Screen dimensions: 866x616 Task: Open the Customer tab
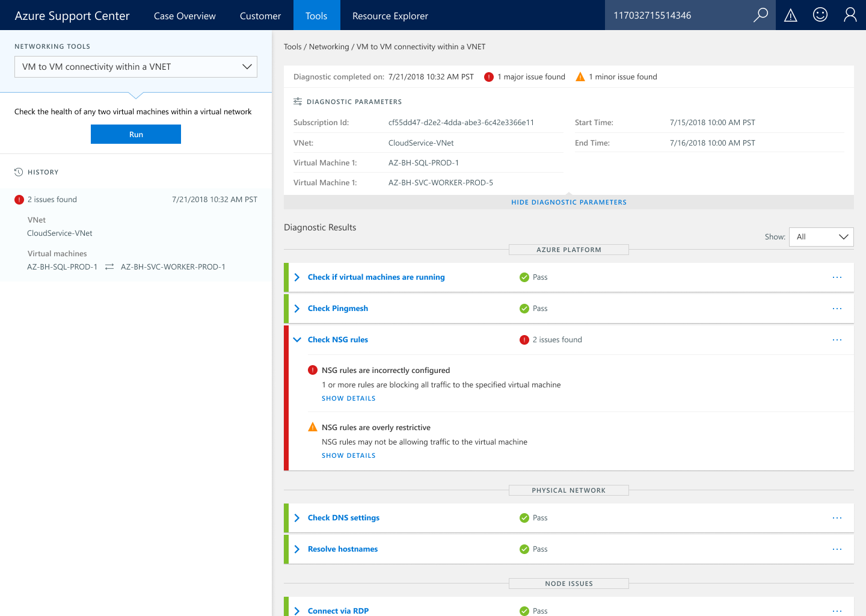pos(260,16)
